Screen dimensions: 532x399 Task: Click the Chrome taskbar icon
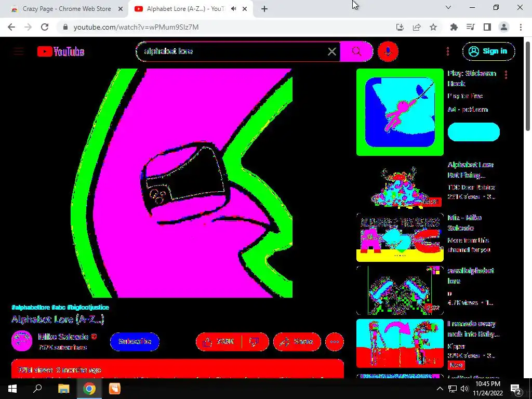(89, 389)
